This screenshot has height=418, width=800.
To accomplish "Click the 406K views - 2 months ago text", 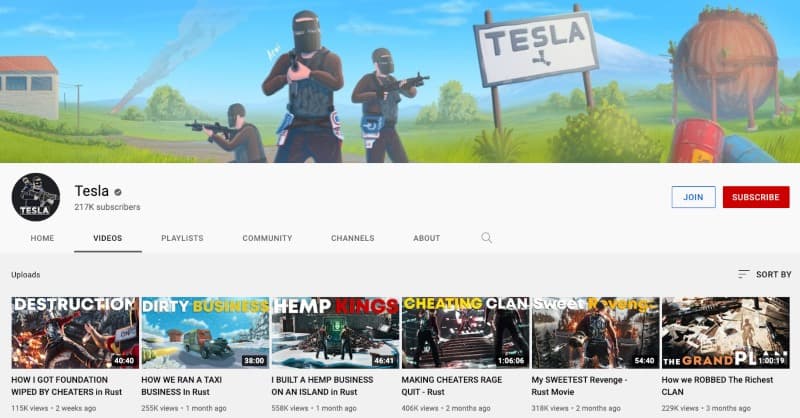I will 446,408.
